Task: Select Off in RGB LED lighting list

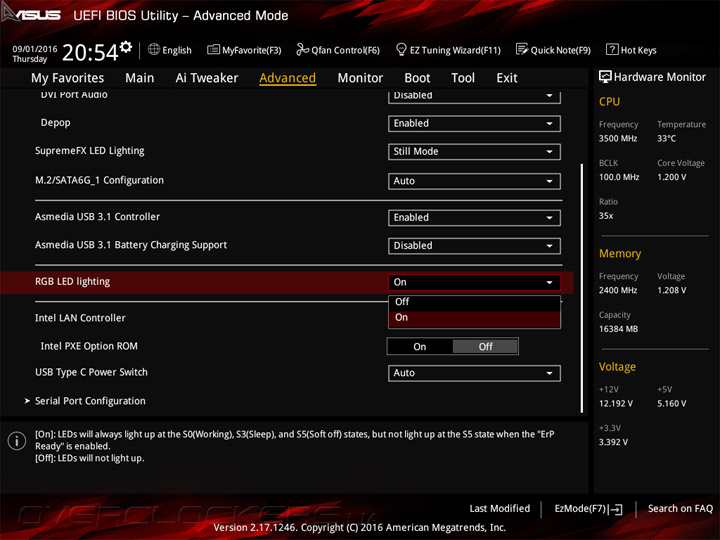Action: click(x=474, y=302)
